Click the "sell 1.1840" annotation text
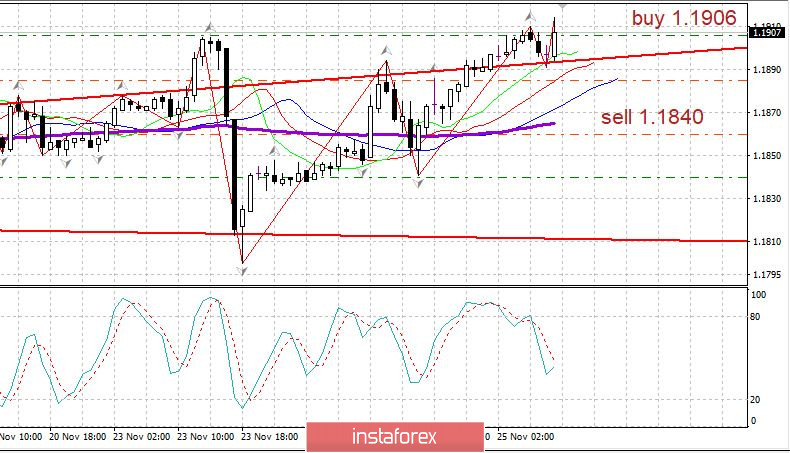 click(652, 117)
